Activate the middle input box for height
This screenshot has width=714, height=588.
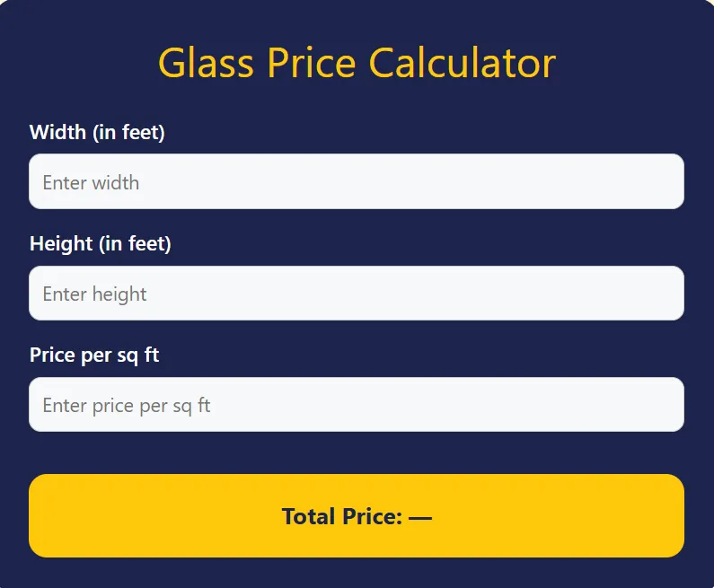pos(357,294)
